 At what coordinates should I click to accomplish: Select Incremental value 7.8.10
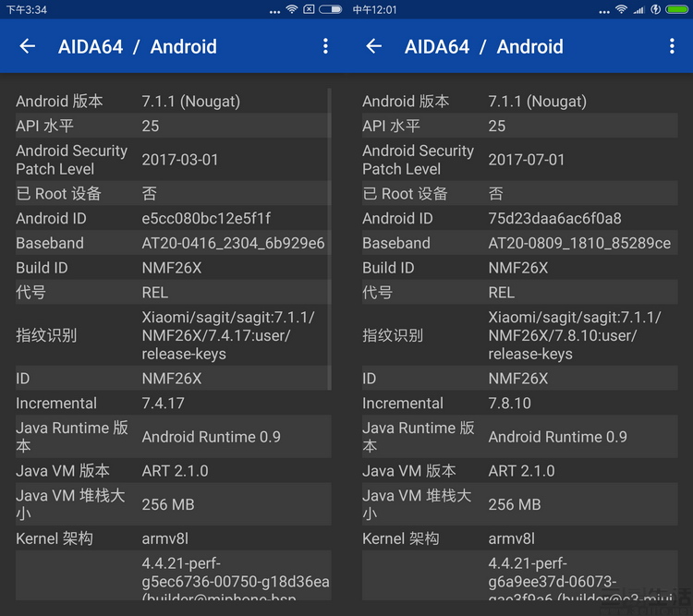pos(509,403)
